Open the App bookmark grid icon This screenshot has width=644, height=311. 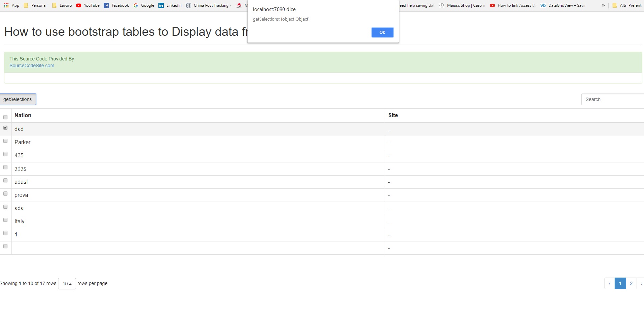pos(6,5)
